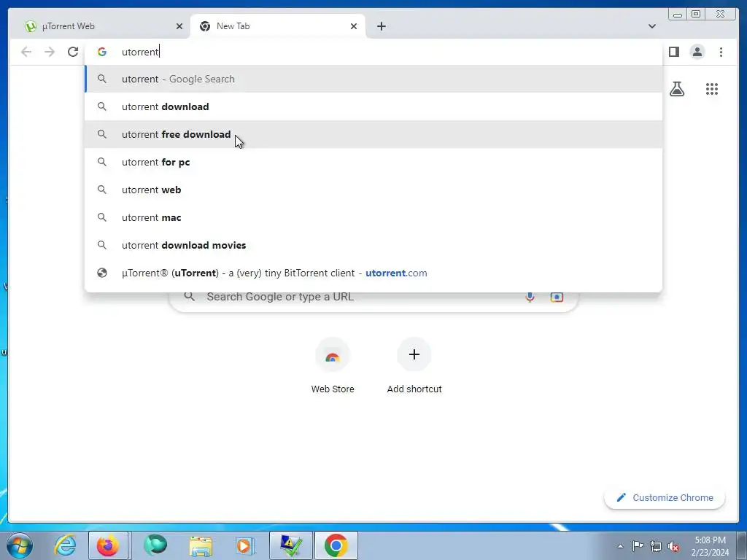Open Windows Explorer folder in taskbar
This screenshot has width=747, height=560.
point(201,545)
